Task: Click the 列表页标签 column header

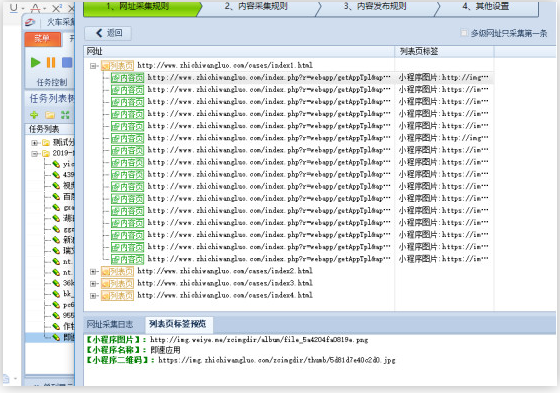Action: tap(444, 51)
